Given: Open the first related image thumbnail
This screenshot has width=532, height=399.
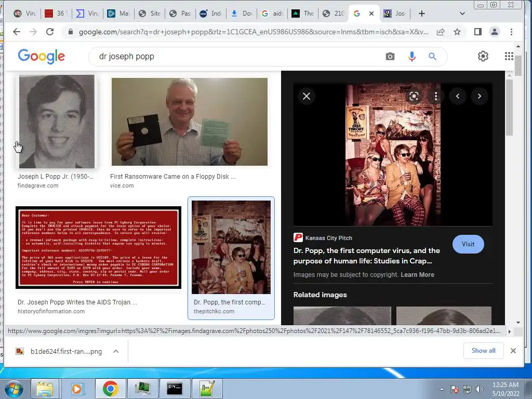Looking at the screenshot, I should 342,315.
